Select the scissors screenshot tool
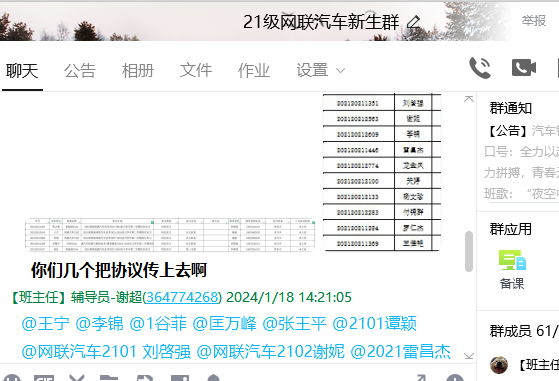This screenshot has width=559, height=381. tap(76, 378)
